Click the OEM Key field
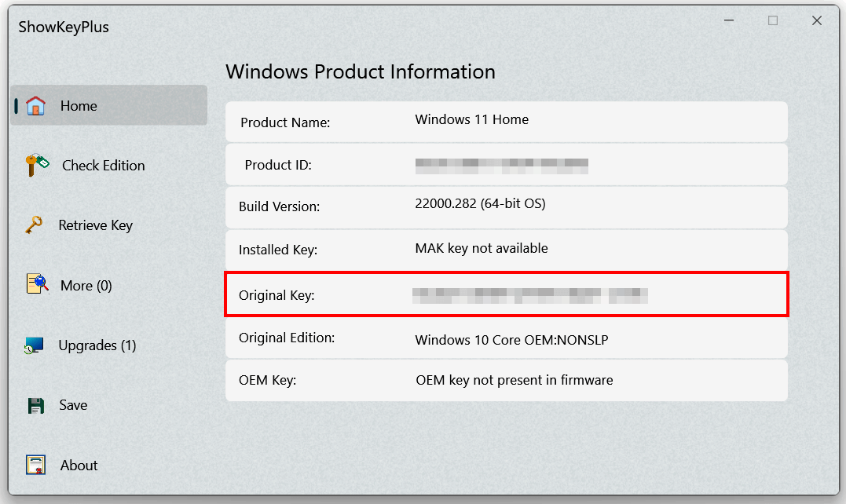 click(x=506, y=381)
